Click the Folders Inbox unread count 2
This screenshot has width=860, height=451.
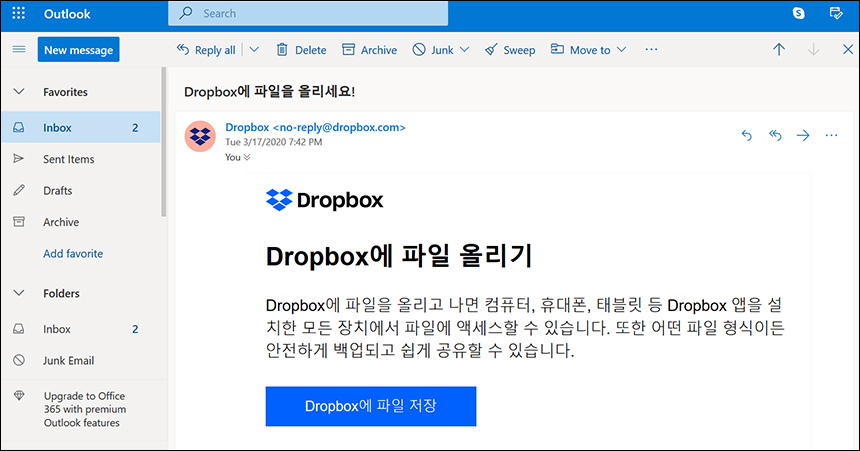click(x=135, y=329)
